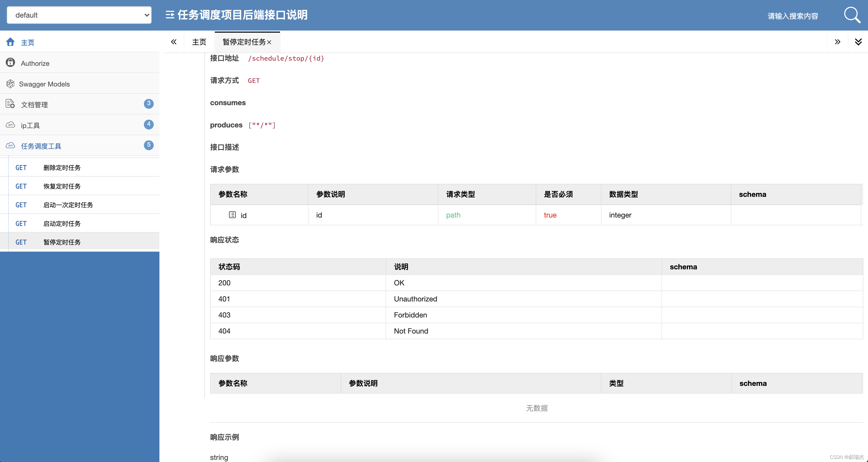Click the search magnifier icon

851,15
